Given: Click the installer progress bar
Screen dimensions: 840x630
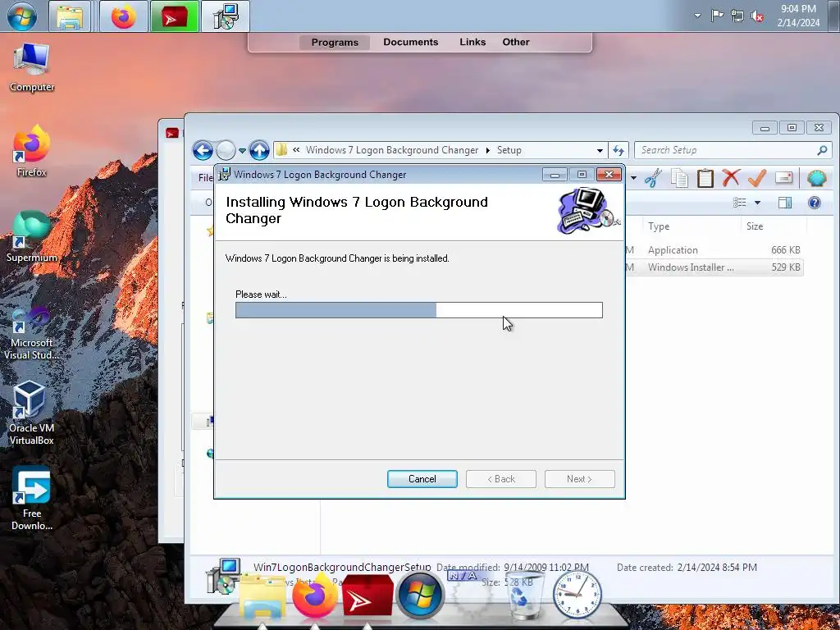Looking at the screenshot, I should click(x=419, y=310).
